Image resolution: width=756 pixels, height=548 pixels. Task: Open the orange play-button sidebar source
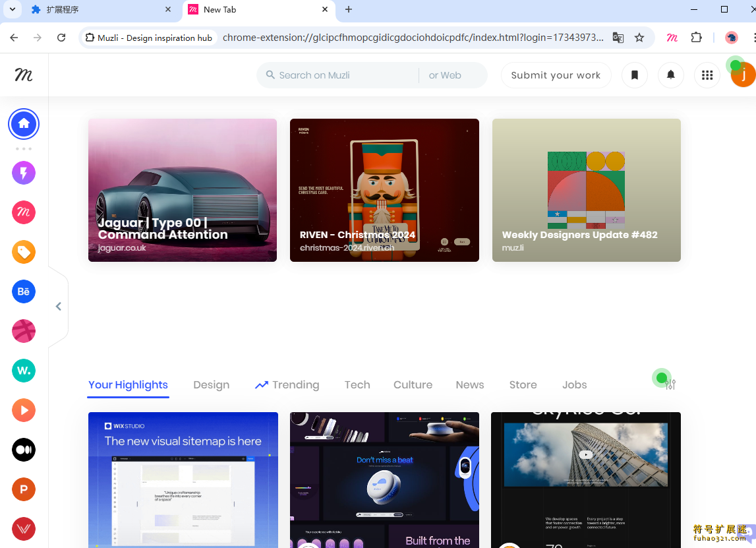(x=24, y=410)
